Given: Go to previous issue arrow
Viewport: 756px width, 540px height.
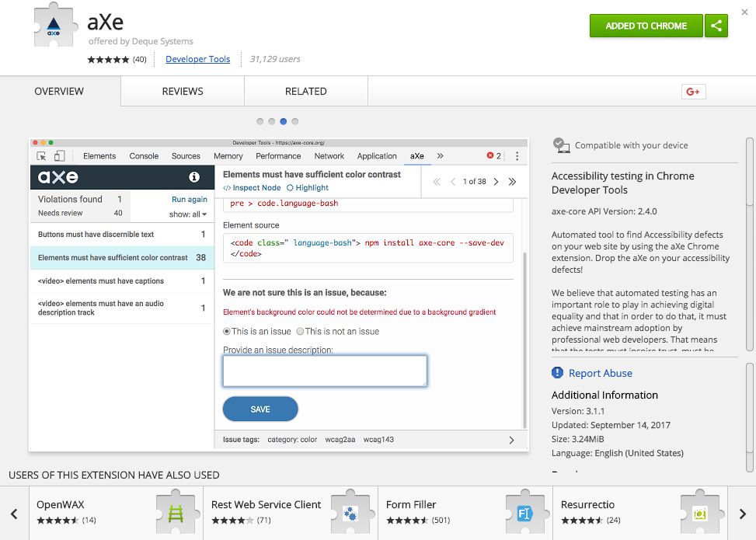Looking at the screenshot, I should click(x=453, y=182).
